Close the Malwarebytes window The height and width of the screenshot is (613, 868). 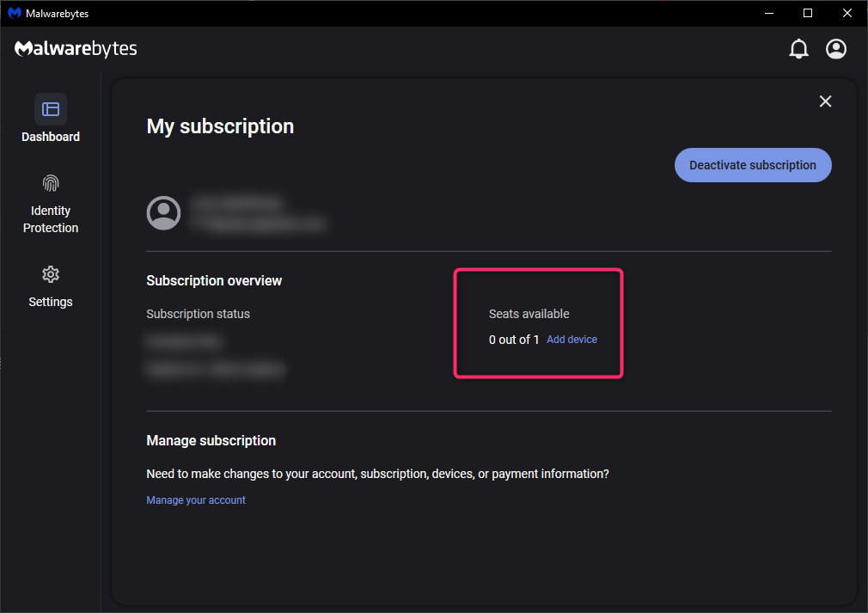tap(847, 13)
